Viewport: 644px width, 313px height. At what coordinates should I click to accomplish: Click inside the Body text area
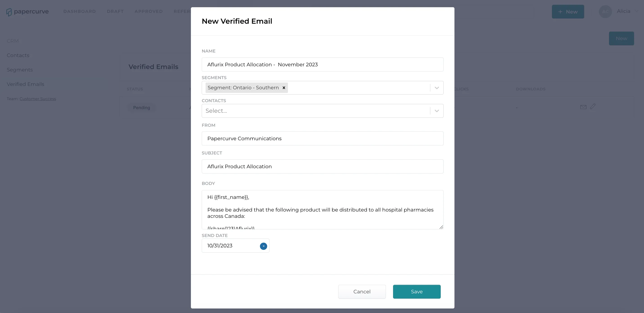(x=322, y=209)
